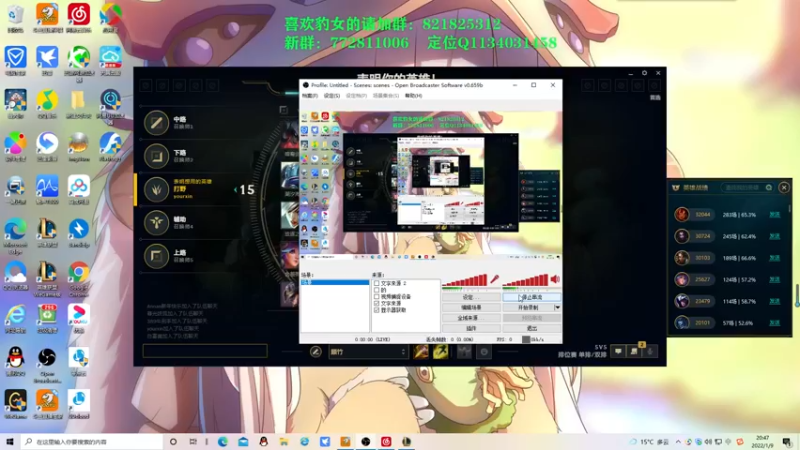Click the link on the 25627 row

coord(774,280)
